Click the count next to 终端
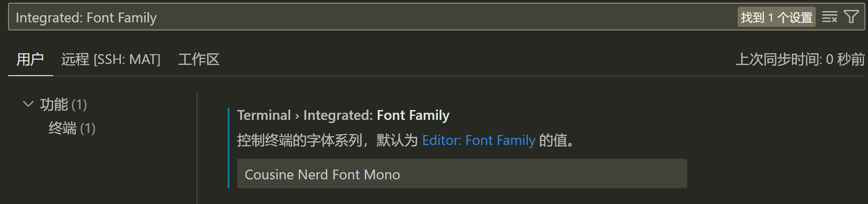Image resolution: width=868 pixels, height=204 pixels. (88, 128)
